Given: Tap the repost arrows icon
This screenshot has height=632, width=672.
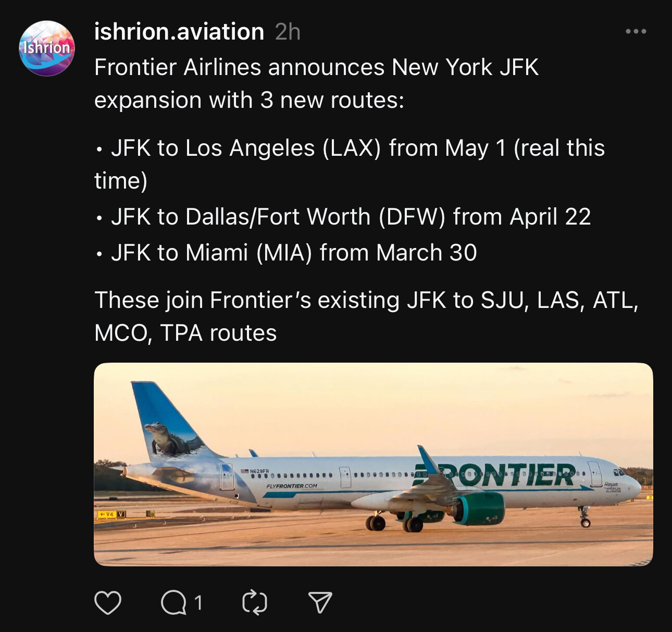Looking at the screenshot, I should (255, 602).
